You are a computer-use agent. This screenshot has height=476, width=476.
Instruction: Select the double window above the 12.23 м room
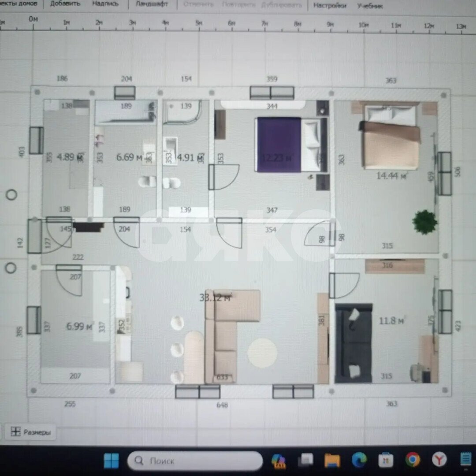(272, 93)
